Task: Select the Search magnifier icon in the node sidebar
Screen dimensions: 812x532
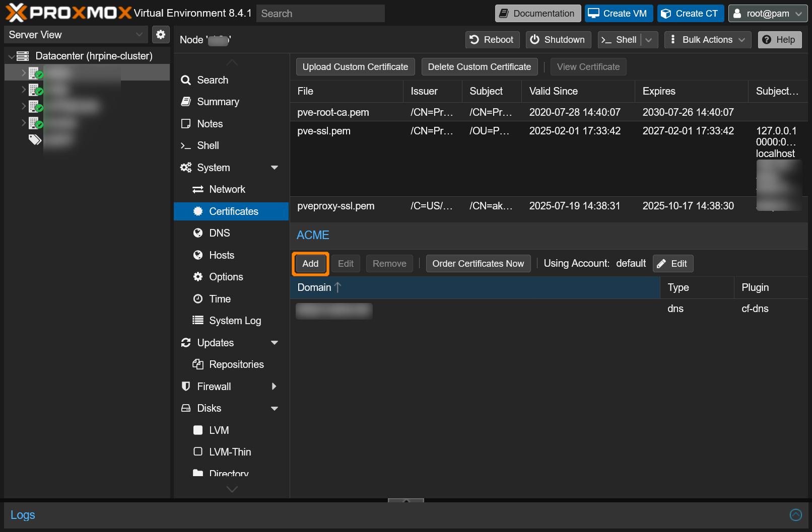Action: click(186, 80)
